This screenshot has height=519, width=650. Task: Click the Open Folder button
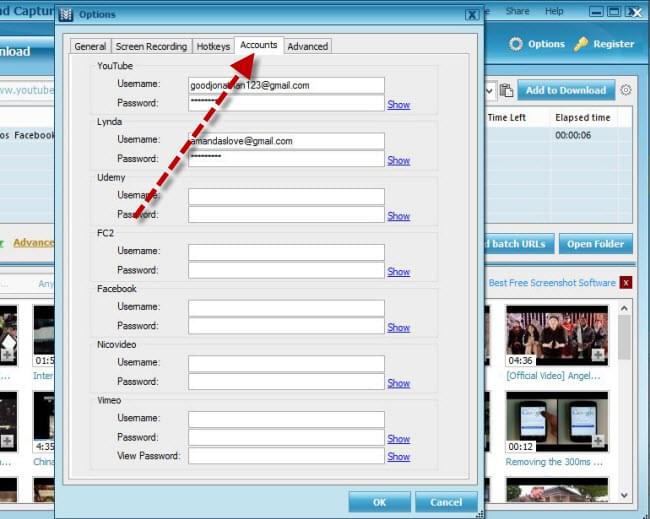point(596,244)
